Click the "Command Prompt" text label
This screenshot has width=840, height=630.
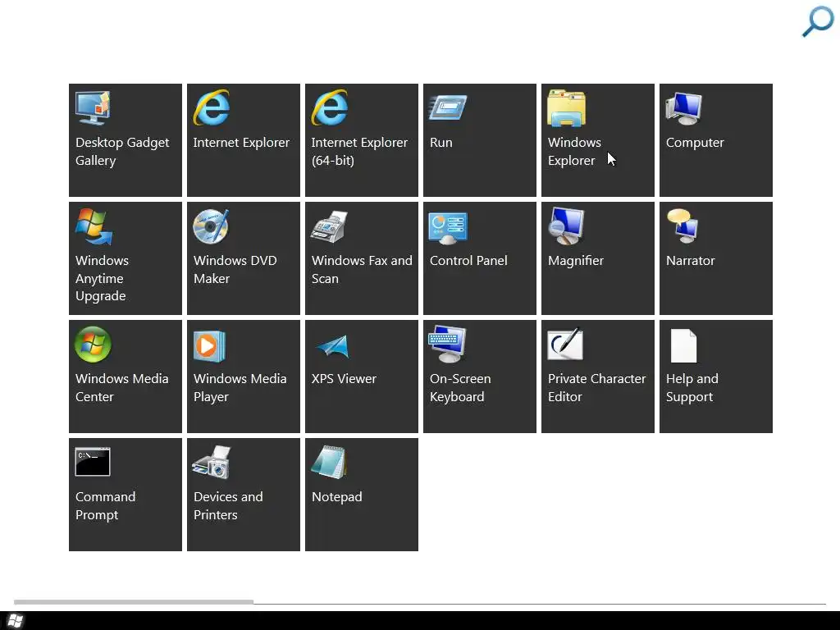coord(106,505)
